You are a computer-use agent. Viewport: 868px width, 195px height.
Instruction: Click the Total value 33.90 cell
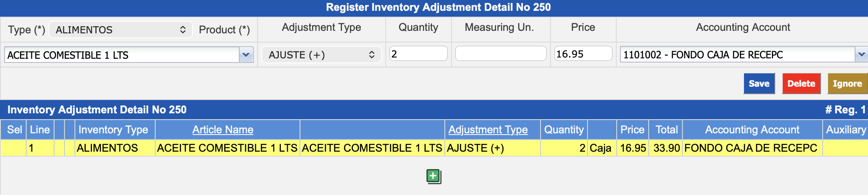[x=666, y=148]
